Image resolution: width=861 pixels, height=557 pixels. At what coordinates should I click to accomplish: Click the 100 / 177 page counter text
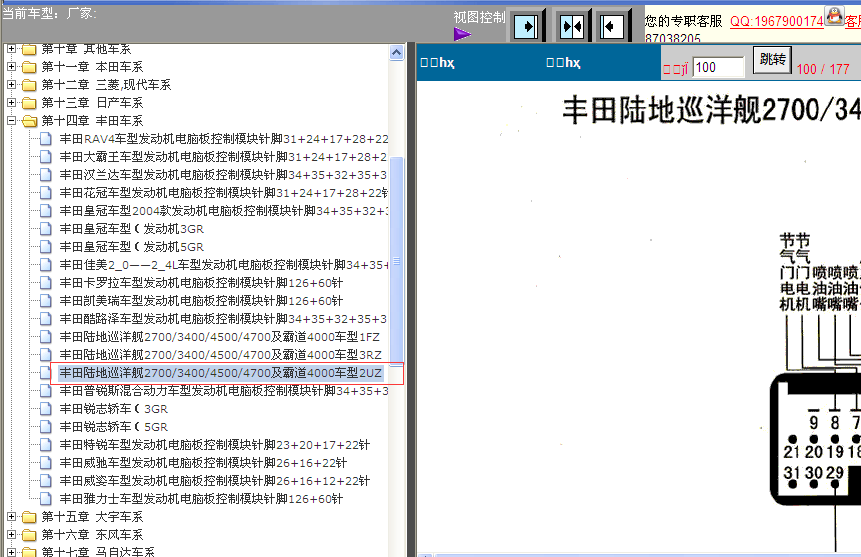click(x=823, y=69)
